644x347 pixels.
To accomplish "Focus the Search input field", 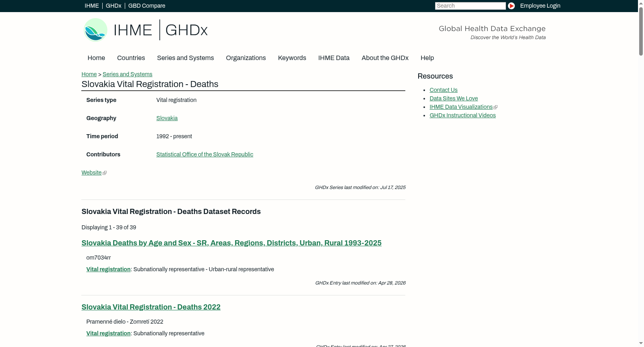I will pyautogui.click(x=470, y=6).
